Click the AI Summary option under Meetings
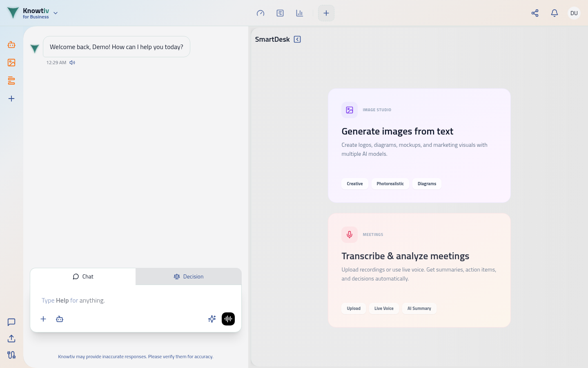 click(419, 308)
